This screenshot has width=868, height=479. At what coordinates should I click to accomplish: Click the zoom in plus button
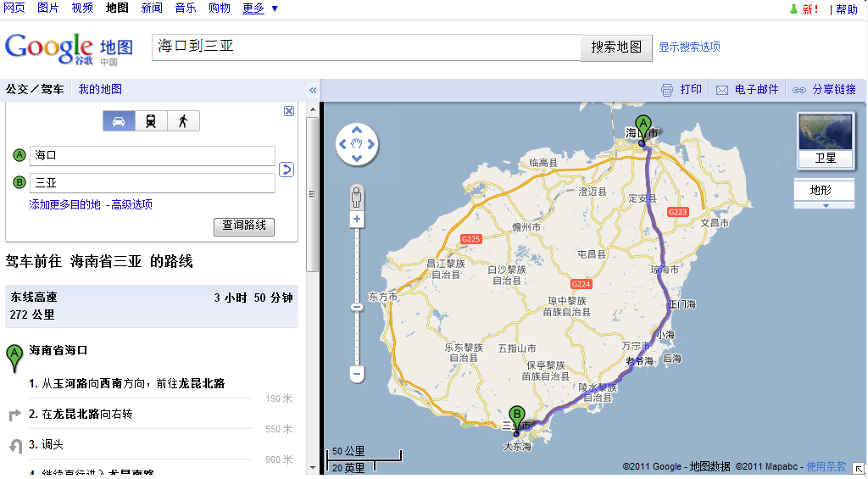click(x=357, y=220)
